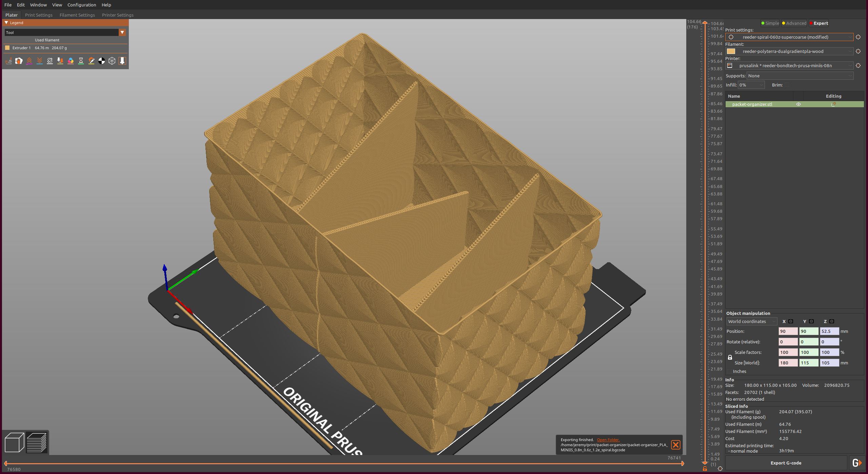Open the Window menu
Screen dimensions: 868x474
click(38, 5)
